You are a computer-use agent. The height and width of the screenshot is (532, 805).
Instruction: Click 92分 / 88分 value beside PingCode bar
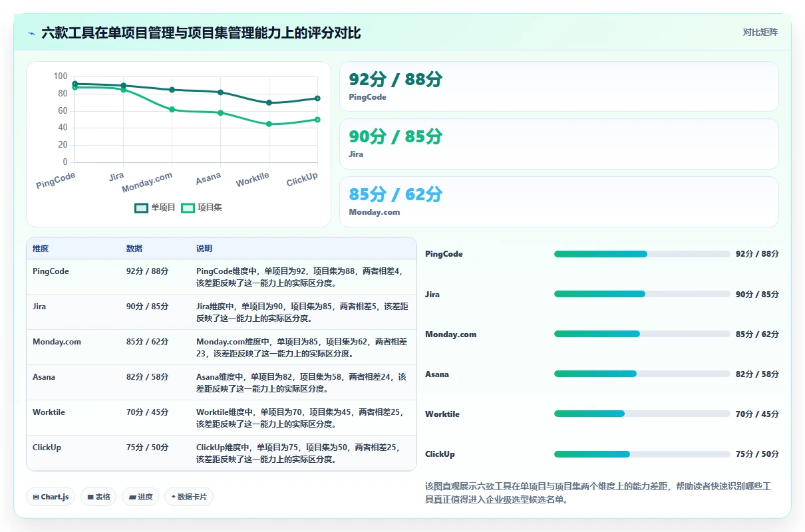[x=757, y=254]
